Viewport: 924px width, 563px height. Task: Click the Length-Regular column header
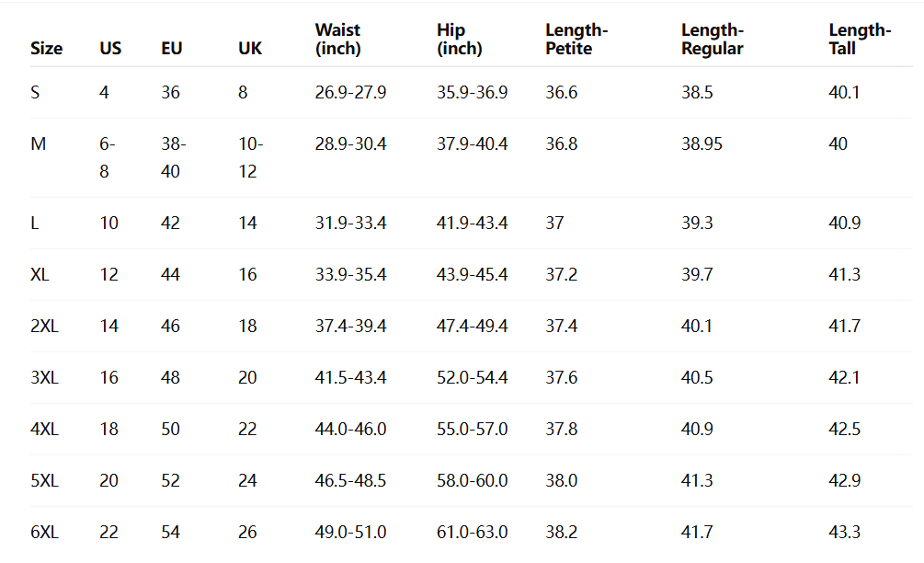(713, 40)
